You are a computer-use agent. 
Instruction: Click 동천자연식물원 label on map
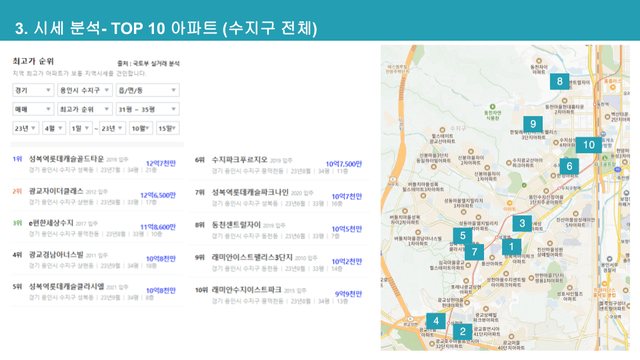point(492,115)
